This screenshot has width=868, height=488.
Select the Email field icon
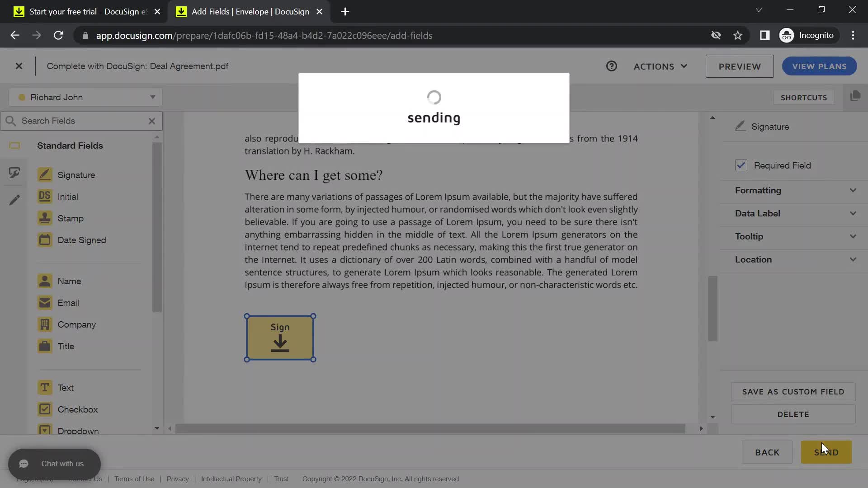click(x=45, y=303)
